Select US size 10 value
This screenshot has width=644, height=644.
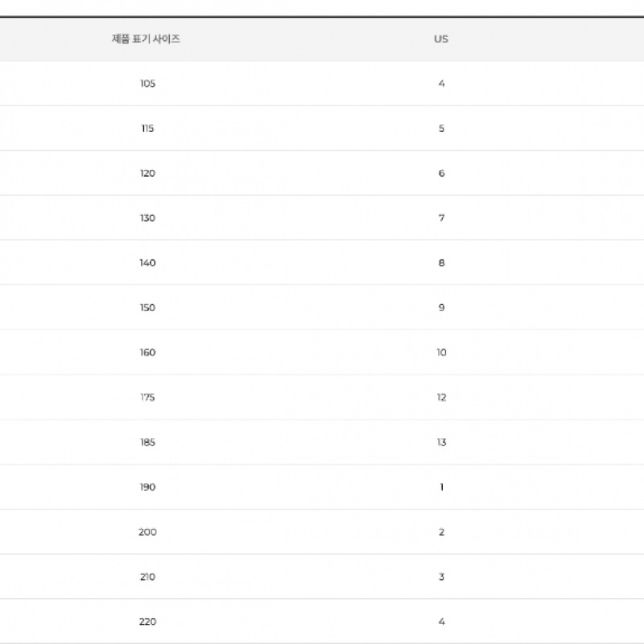pos(441,353)
